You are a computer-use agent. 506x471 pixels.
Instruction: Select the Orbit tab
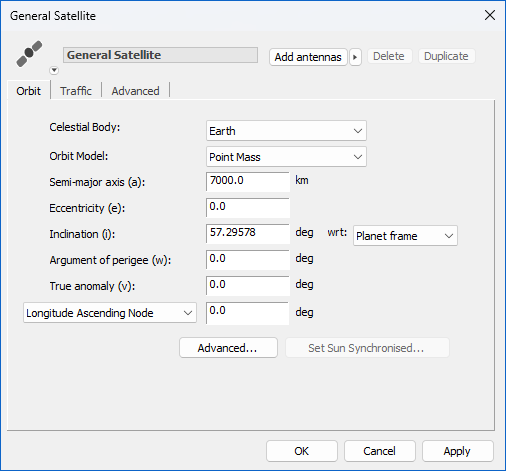tap(29, 91)
